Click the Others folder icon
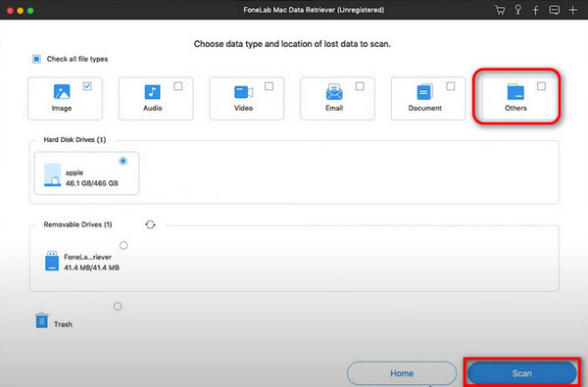This screenshot has height=387, width=588. tap(515, 92)
